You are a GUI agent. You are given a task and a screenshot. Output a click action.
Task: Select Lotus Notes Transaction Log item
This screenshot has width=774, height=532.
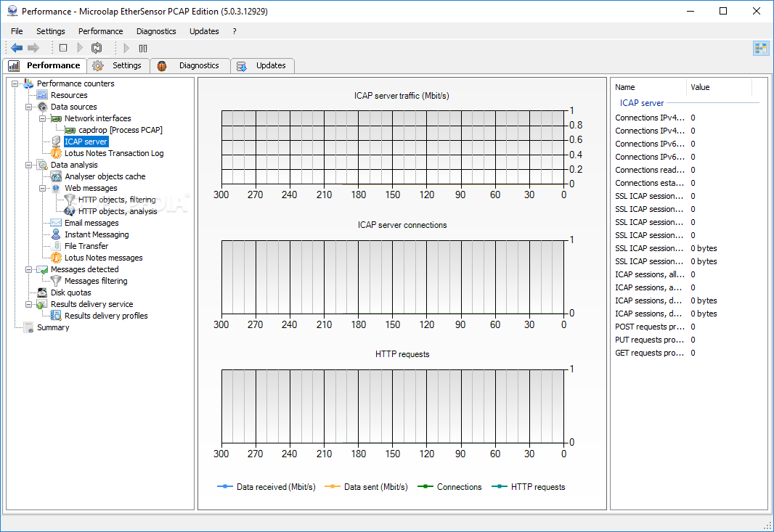(x=114, y=153)
